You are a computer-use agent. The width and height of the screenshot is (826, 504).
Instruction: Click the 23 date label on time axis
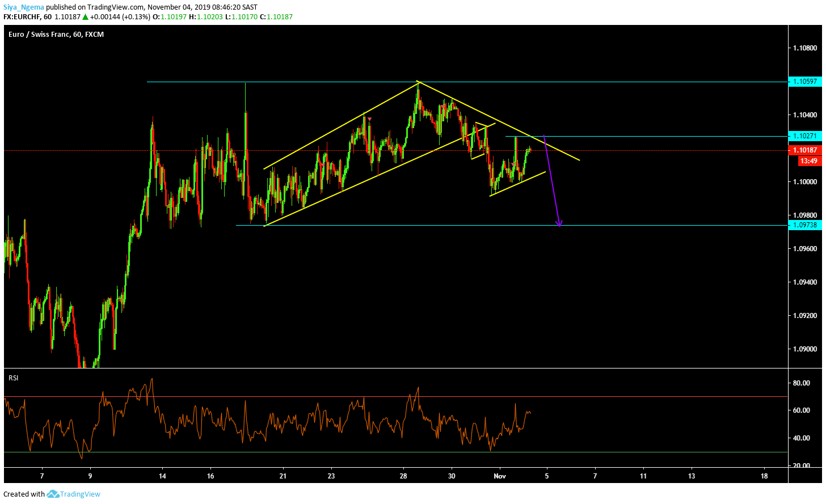tap(331, 476)
